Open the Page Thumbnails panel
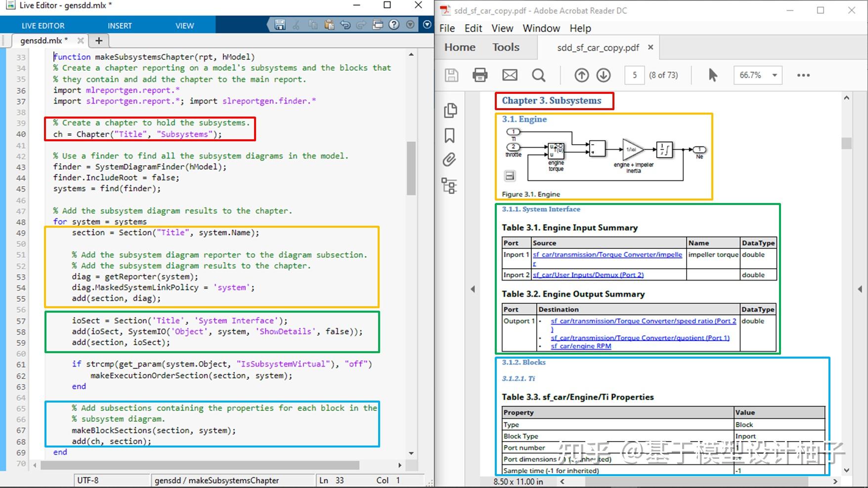The image size is (868, 488). [450, 110]
